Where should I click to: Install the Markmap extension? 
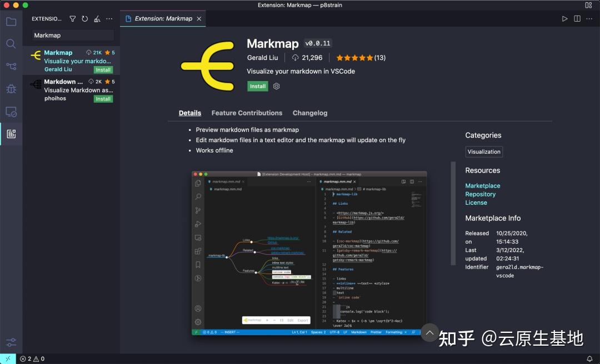point(257,86)
